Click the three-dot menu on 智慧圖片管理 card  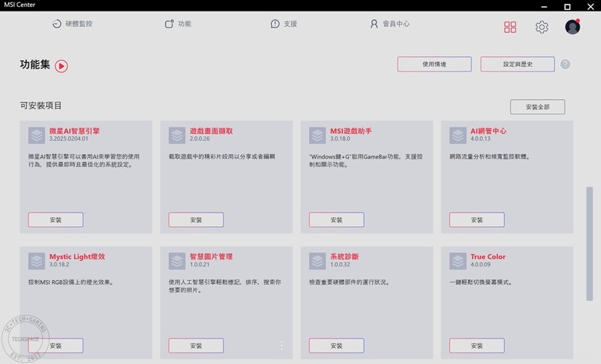[282, 346]
